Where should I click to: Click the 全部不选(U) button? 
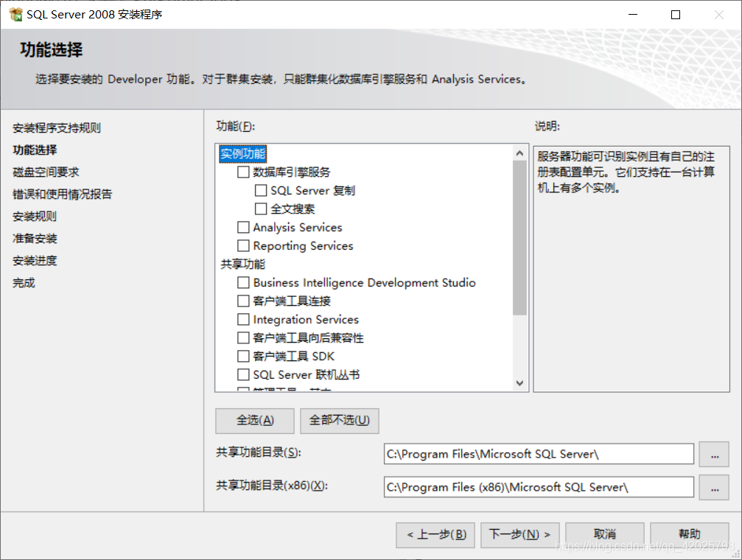coord(339,420)
